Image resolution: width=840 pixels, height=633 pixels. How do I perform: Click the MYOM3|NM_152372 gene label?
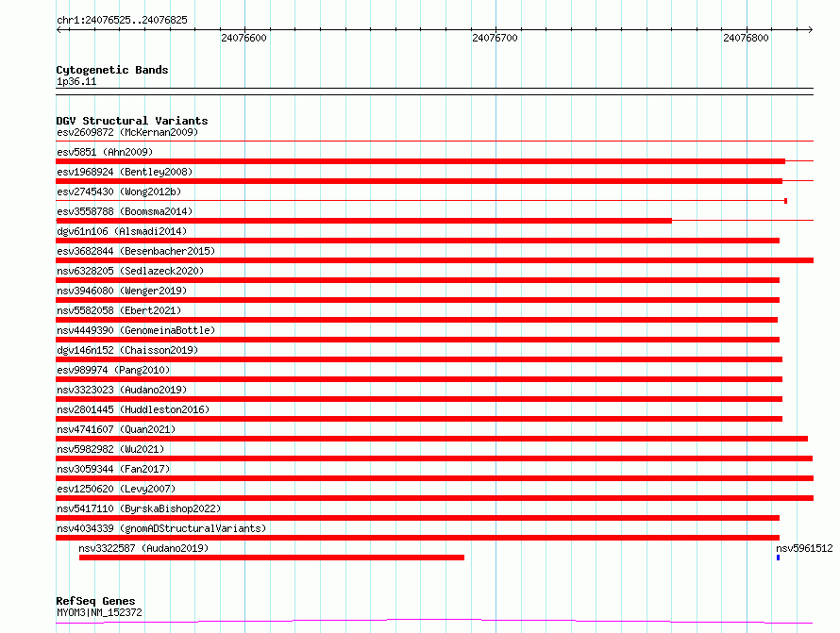(x=99, y=612)
